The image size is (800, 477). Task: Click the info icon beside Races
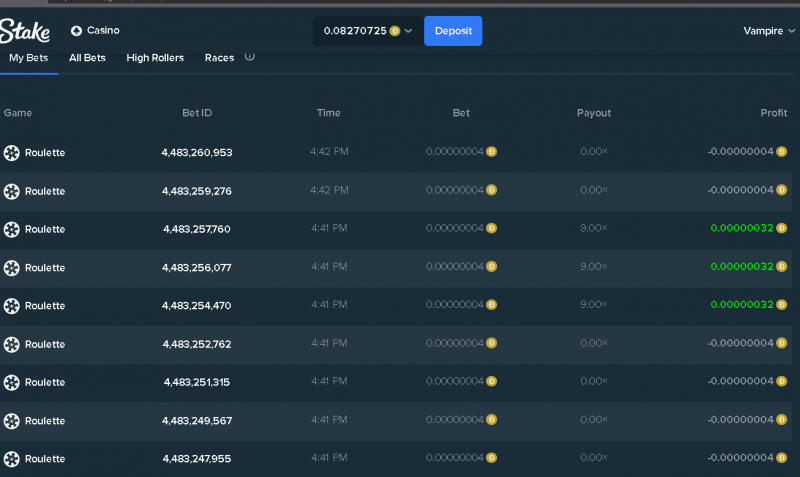coord(249,57)
